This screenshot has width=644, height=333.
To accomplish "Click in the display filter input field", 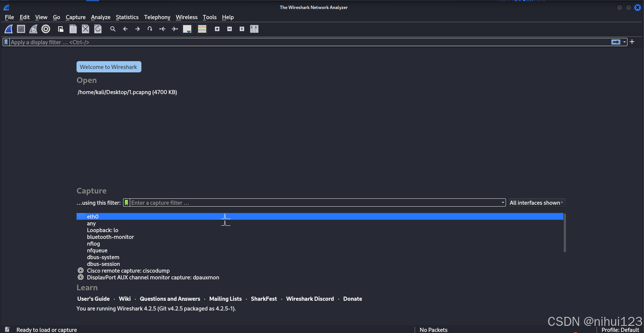I will pyautogui.click(x=309, y=42).
